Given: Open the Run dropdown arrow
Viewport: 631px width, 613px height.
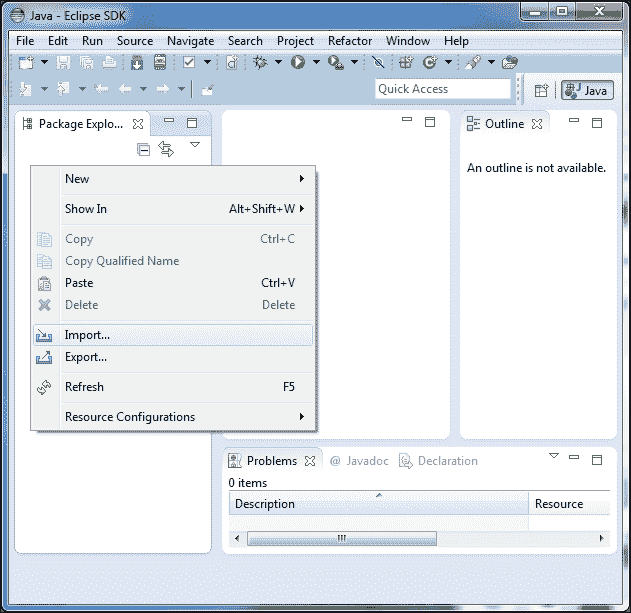Looking at the screenshot, I should (x=316, y=62).
